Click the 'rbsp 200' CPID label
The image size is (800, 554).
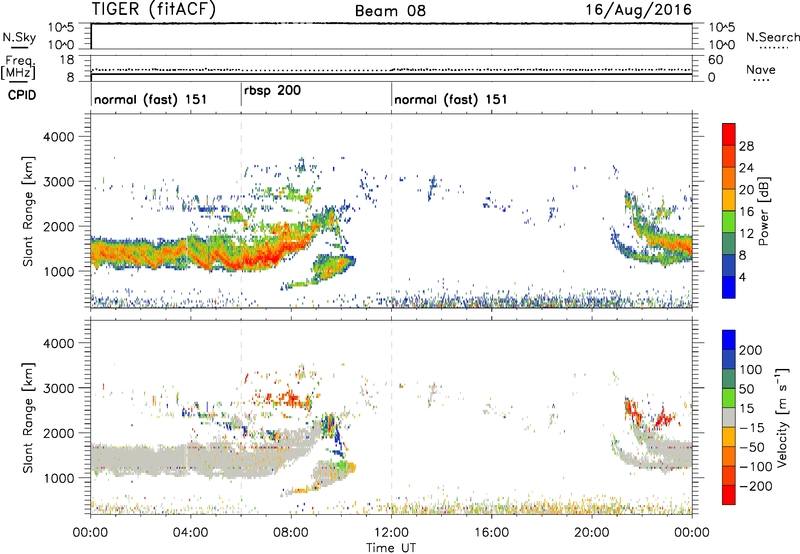coord(272,91)
